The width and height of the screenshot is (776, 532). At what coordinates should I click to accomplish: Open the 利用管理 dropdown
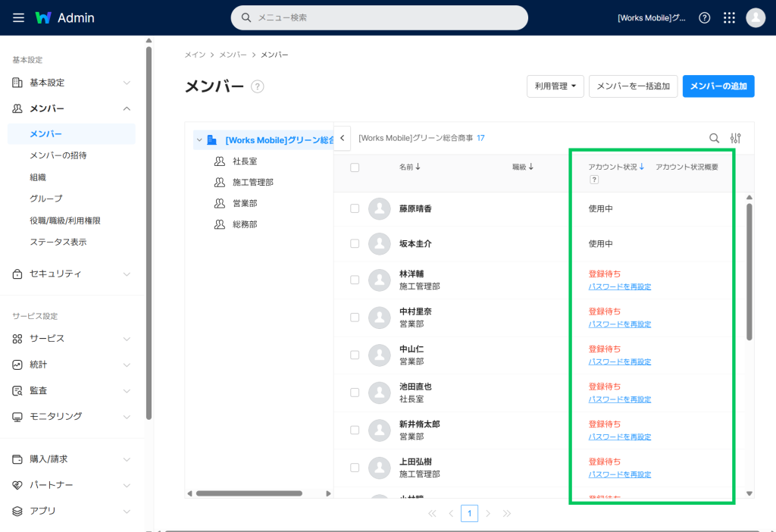[555, 86]
